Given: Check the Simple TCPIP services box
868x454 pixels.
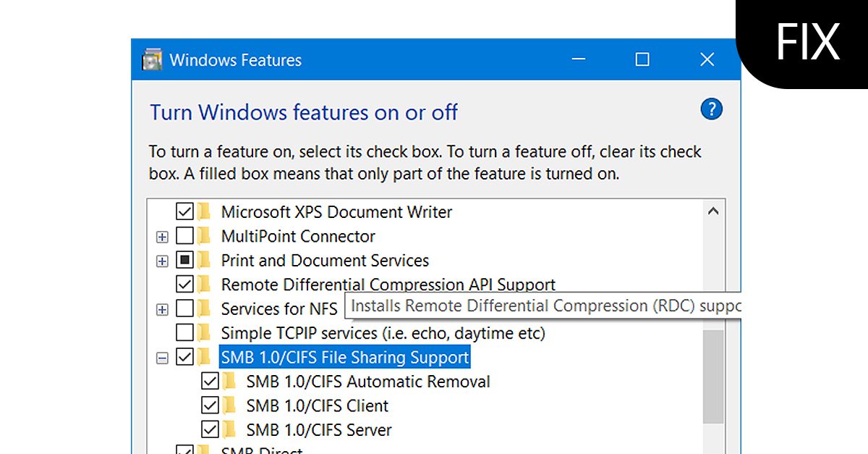Looking at the screenshot, I should tap(184, 332).
